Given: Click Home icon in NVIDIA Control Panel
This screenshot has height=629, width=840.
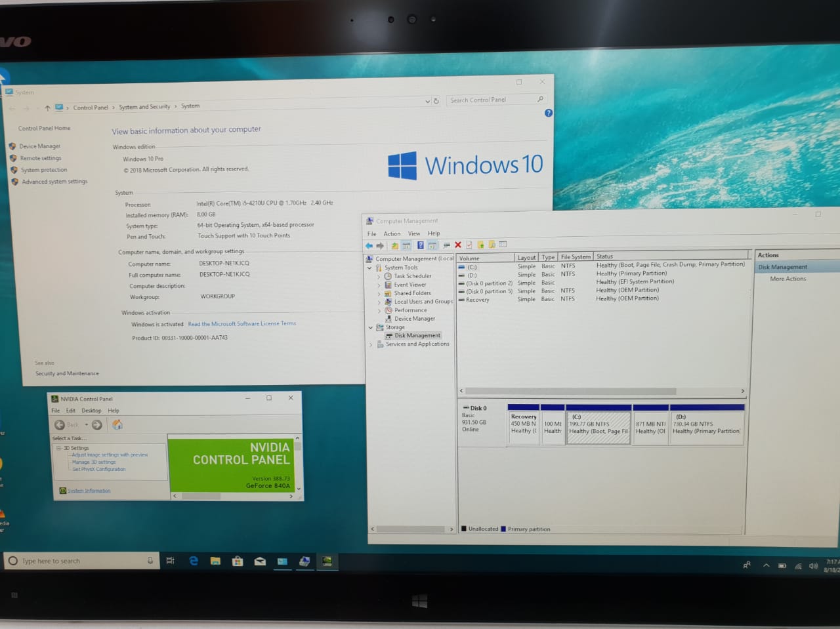Looking at the screenshot, I should [117, 424].
